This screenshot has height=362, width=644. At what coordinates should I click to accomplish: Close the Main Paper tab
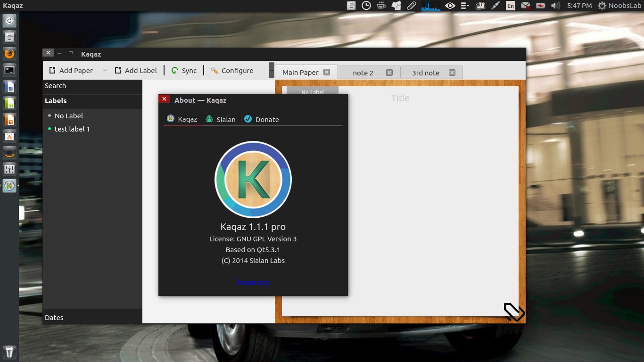(327, 72)
